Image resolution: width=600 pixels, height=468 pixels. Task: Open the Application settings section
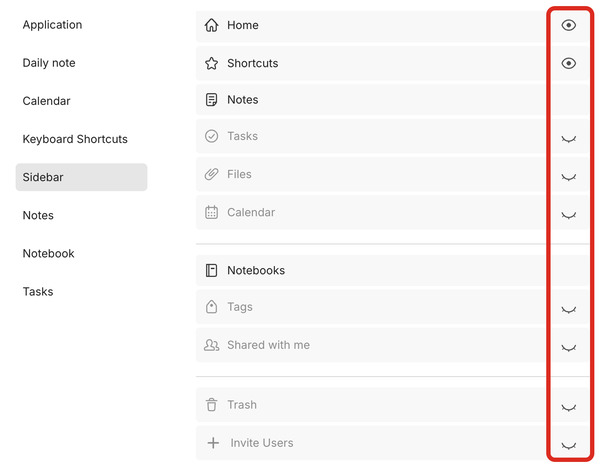(x=52, y=25)
